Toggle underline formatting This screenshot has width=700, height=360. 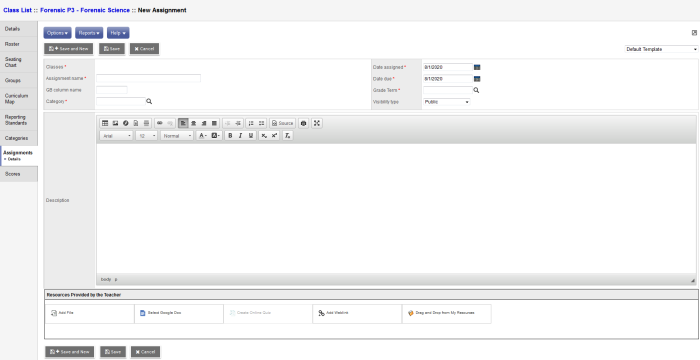click(x=251, y=136)
